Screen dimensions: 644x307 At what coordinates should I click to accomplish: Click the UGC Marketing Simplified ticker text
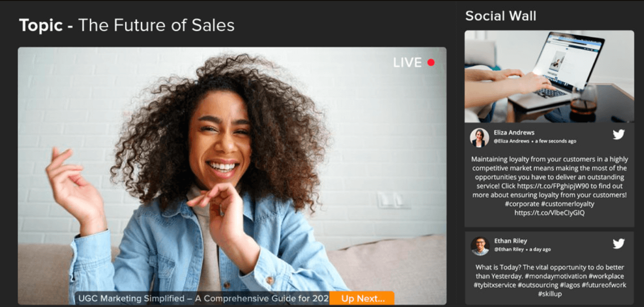(x=204, y=298)
